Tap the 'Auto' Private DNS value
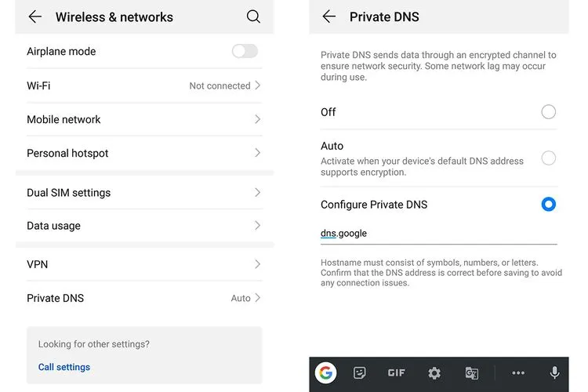 pos(241,298)
